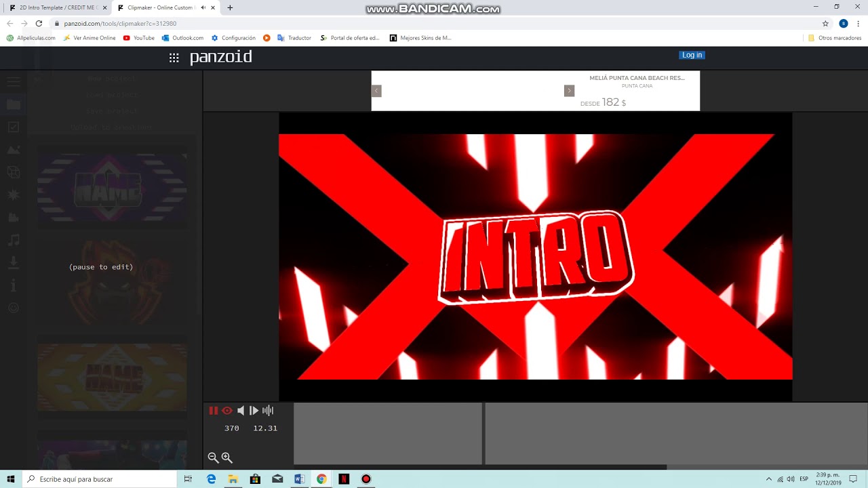The height and width of the screenshot is (488, 868).
Task: Open the project folder icon in the sidebar
Action: [x=14, y=104]
